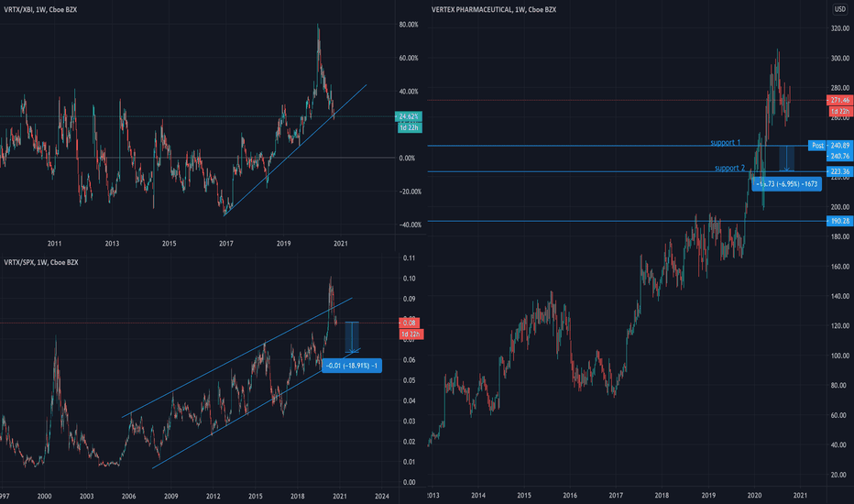This screenshot has height=504, width=854.
Task: Click the 0.11 ratio axis label
Action: coord(409,258)
